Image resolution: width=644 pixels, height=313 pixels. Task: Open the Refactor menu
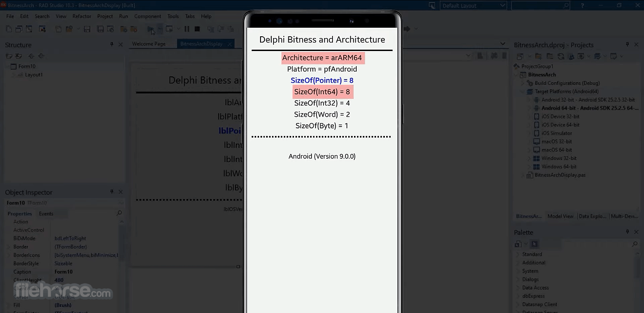[82, 16]
